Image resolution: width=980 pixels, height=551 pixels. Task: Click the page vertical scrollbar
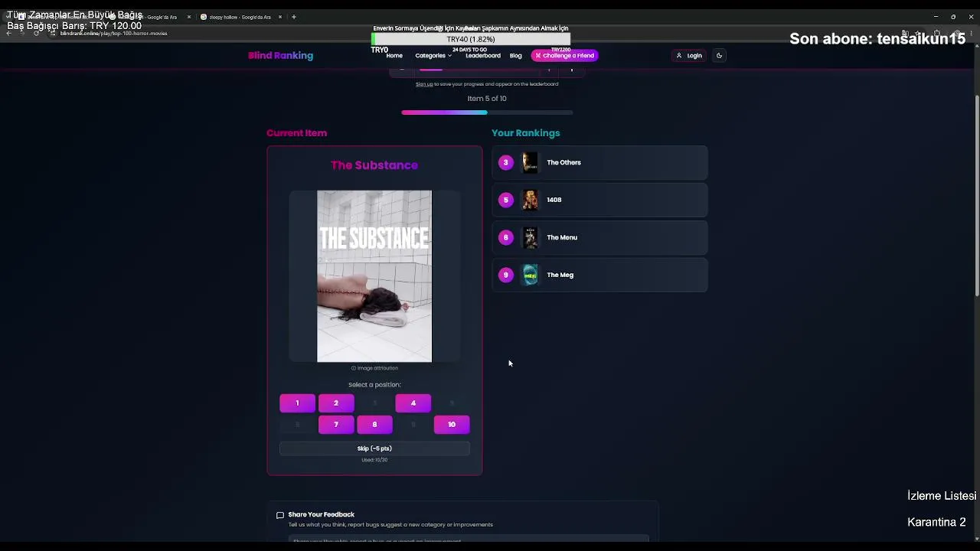point(977,195)
